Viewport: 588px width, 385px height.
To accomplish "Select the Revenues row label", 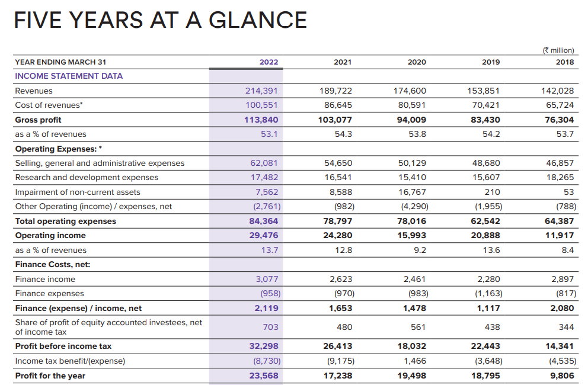I will pyautogui.click(x=34, y=91).
